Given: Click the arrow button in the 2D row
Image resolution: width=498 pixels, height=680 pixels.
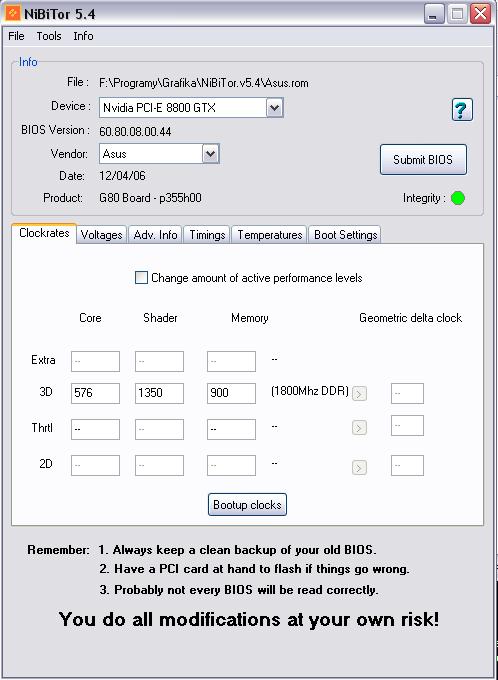Looking at the screenshot, I should (x=359, y=468).
